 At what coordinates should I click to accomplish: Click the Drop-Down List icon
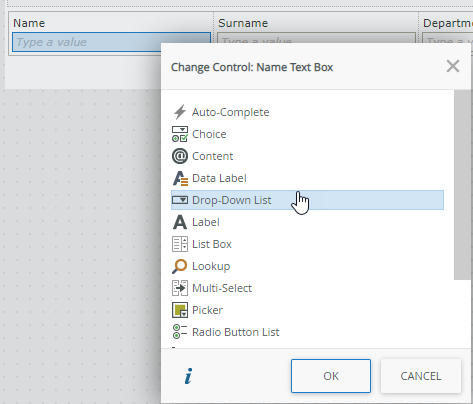[180, 200]
